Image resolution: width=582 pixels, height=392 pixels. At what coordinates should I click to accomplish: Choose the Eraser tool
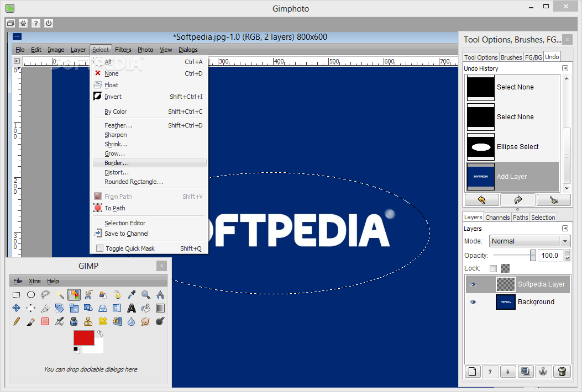point(45,321)
